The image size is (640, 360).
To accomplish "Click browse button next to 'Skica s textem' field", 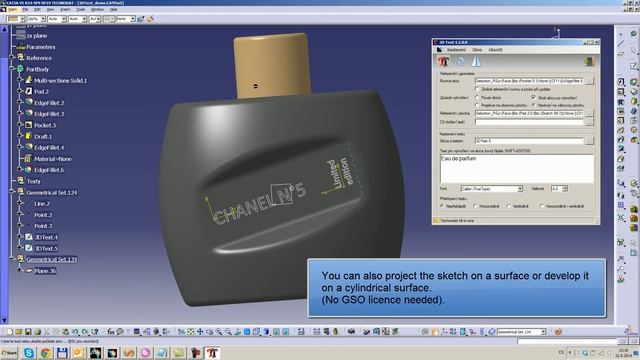I will (x=589, y=141).
